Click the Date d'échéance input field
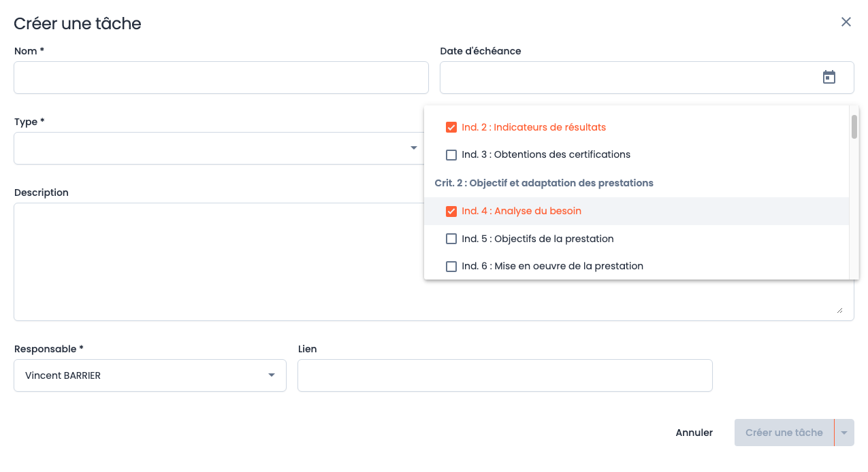This screenshot has height=472, width=868. (x=626, y=78)
